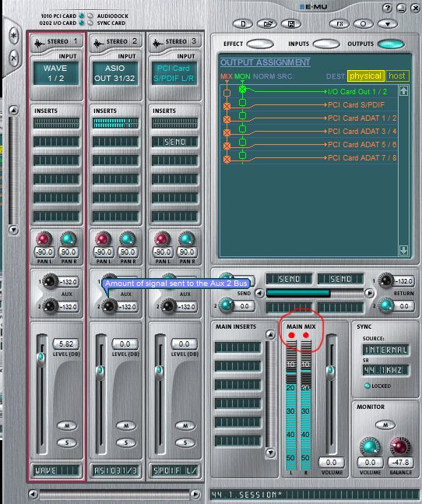Click the X delete-strip button
Screen dimensions: 422x504
(13, 58)
